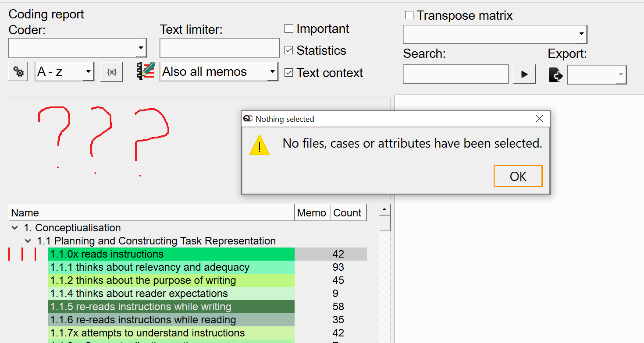Toggle the Text context checkbox

(288, 73)
